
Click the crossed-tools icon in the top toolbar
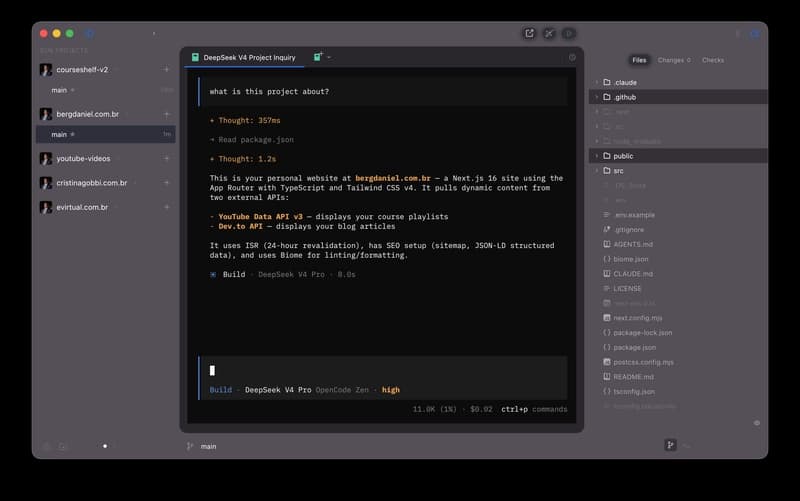[x=549, y=34]
